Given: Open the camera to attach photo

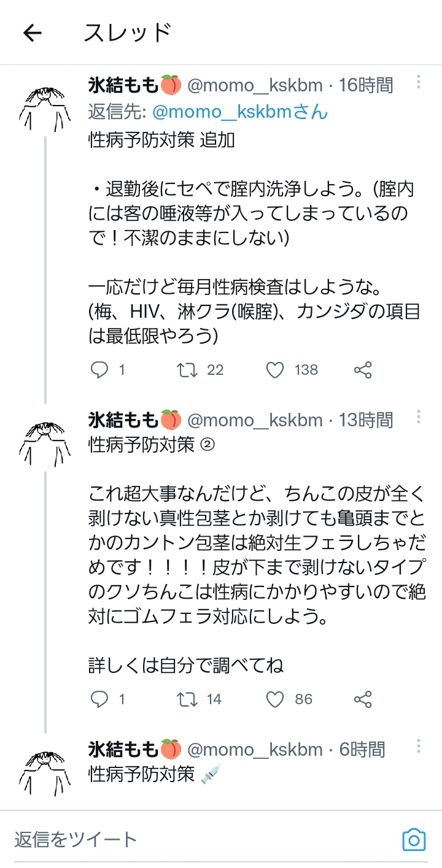Looking at the screenshot, I should pyautogui.click(x=414, y=839).
